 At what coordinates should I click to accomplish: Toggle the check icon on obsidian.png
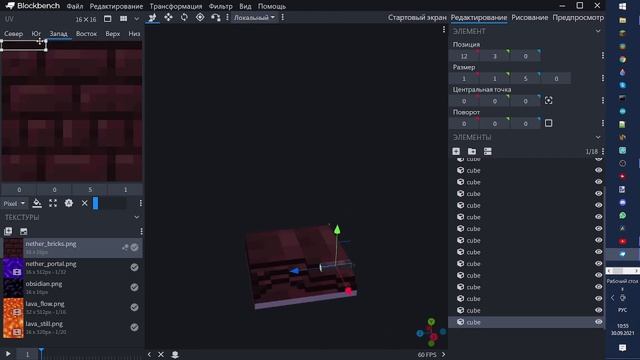pyautogui.click(x=134, y=287)
